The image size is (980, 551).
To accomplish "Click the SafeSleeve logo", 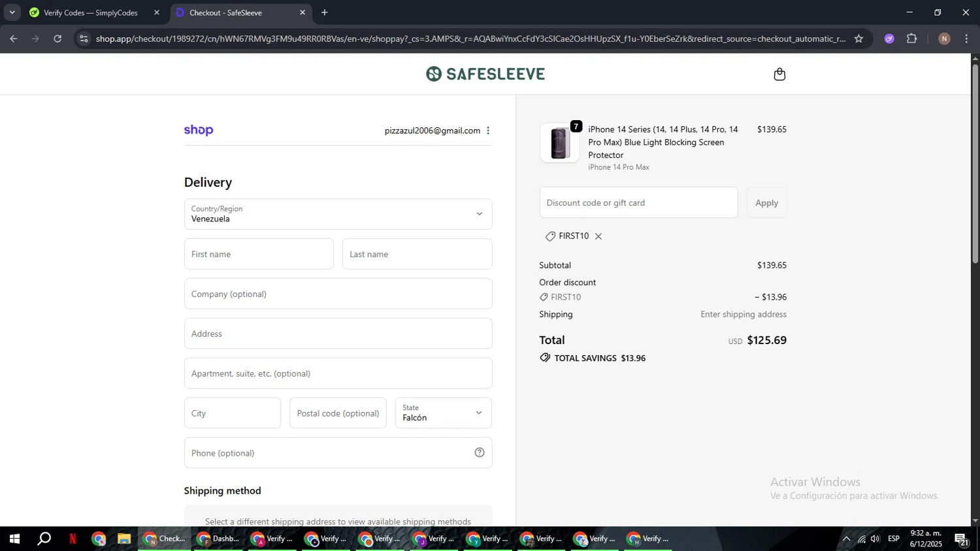I will click(485, 74).
